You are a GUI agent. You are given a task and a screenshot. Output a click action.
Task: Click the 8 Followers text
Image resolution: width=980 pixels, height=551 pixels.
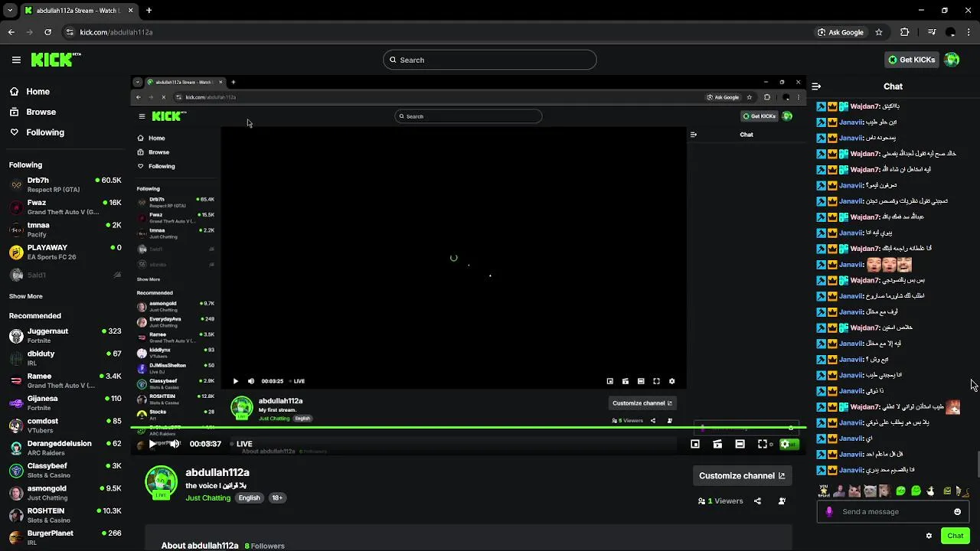265,546
